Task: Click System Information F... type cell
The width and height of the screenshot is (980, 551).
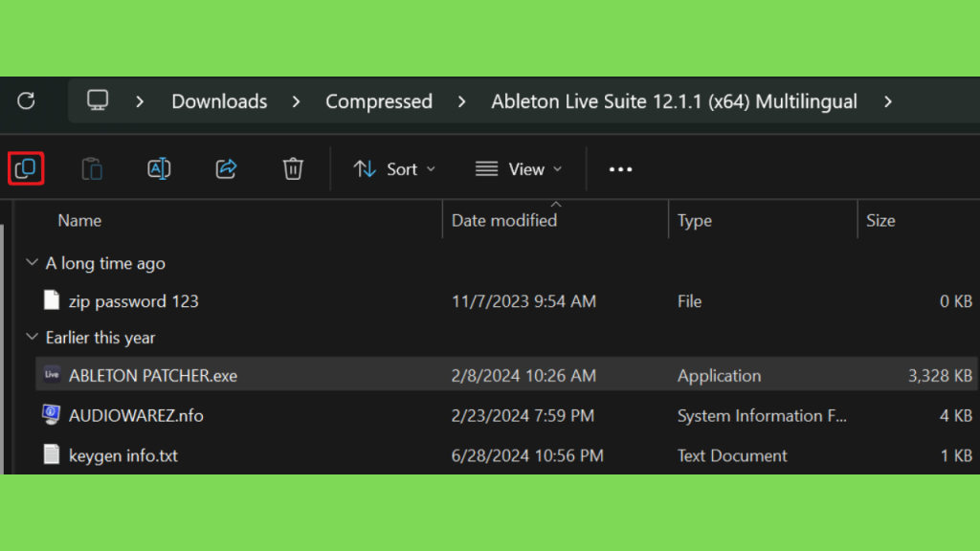Action: click(x=762, y=415)
